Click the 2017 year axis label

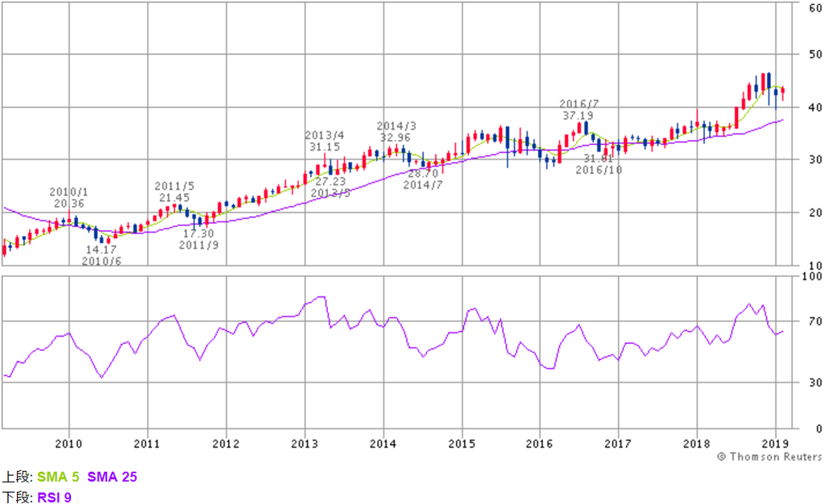pos(618,444)
